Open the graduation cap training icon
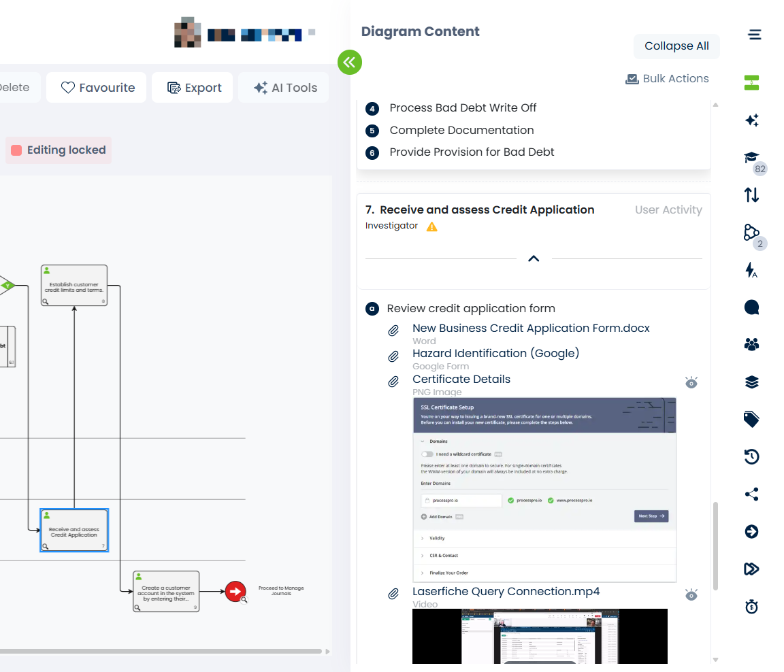Image resolution: width=784 pixels, height=672 pixels. click(x=751, y=158)
